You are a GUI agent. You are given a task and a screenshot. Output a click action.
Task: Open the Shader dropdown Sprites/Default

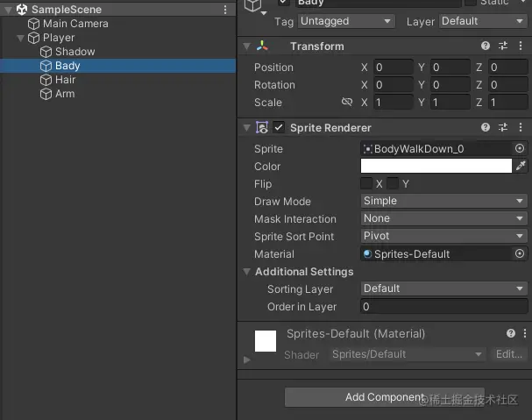pos(407,354)
